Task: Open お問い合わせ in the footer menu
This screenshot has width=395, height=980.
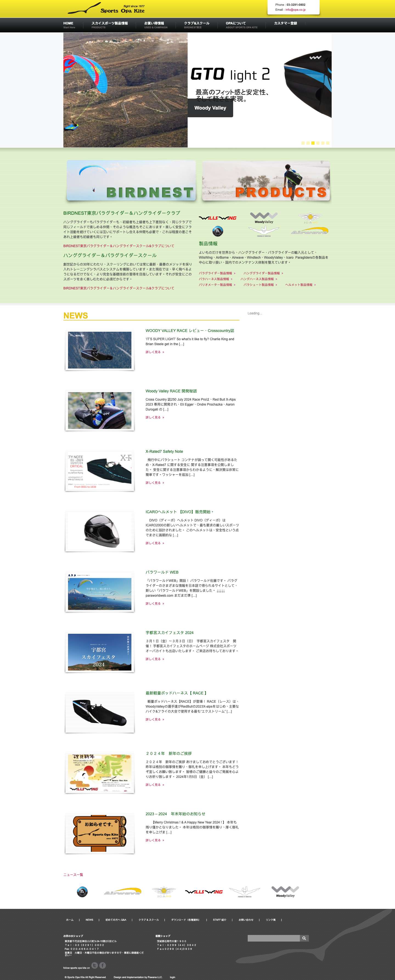Action: click(246, 920)
